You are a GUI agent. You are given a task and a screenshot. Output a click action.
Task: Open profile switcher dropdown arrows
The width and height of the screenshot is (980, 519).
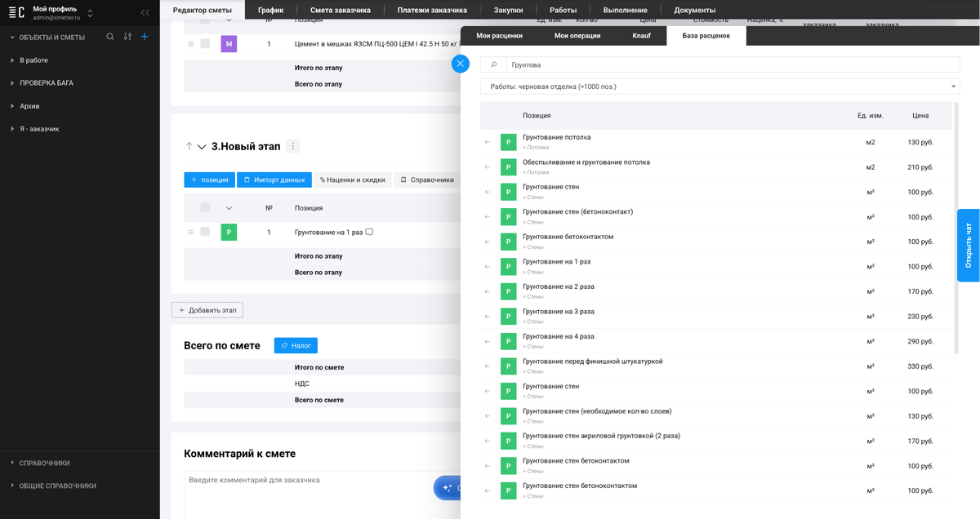[90, 13]
